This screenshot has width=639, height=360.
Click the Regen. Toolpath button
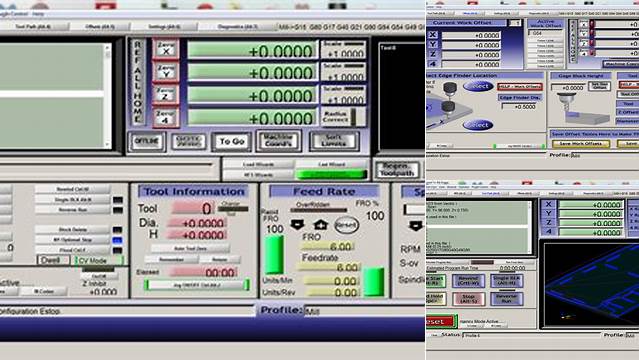pyautogui.click(x=397, y=169)
